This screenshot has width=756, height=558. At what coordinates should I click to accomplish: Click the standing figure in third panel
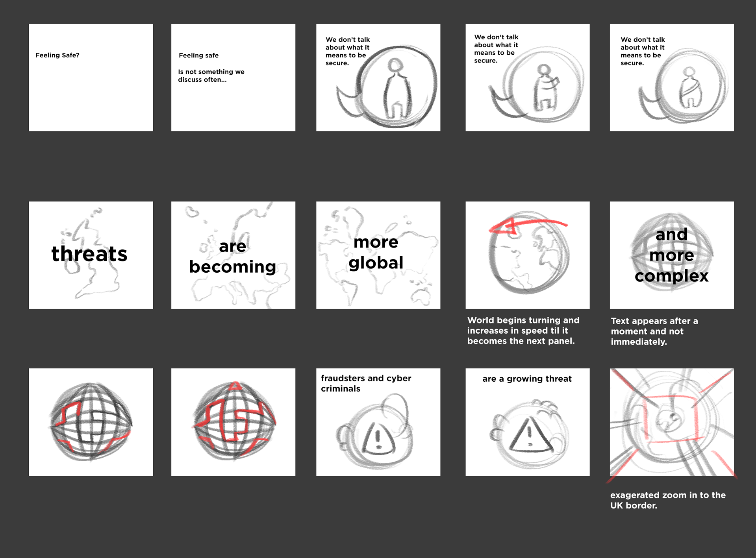pos(397,89)
